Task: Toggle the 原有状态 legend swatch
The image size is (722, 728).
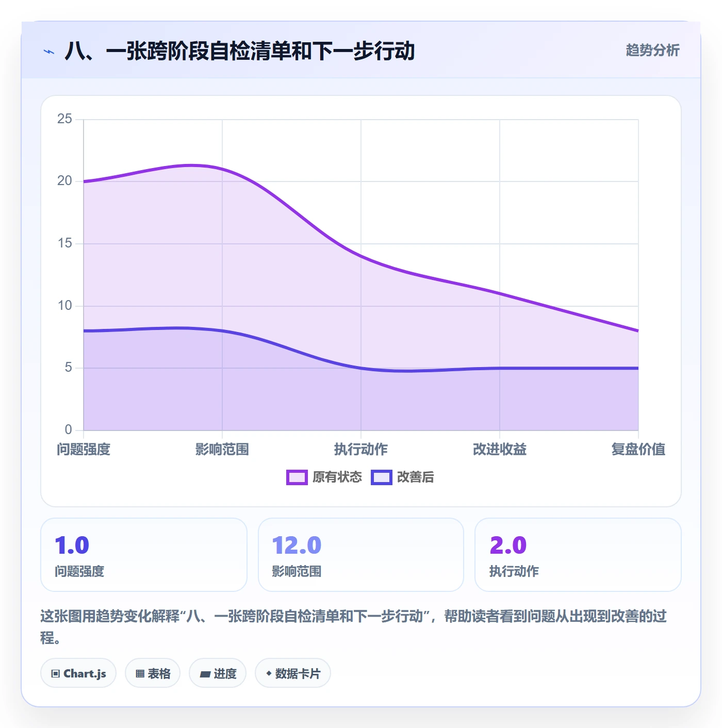Action: (297, 477)
